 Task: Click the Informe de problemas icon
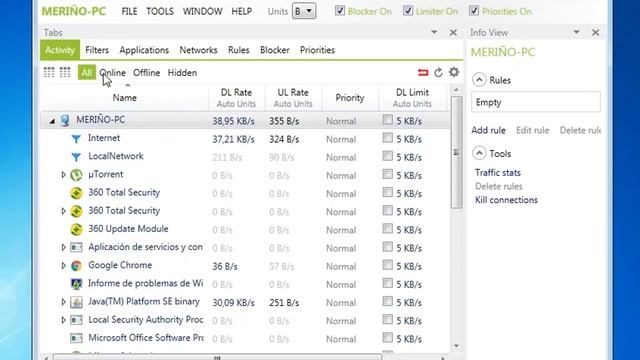click(76, 284)
